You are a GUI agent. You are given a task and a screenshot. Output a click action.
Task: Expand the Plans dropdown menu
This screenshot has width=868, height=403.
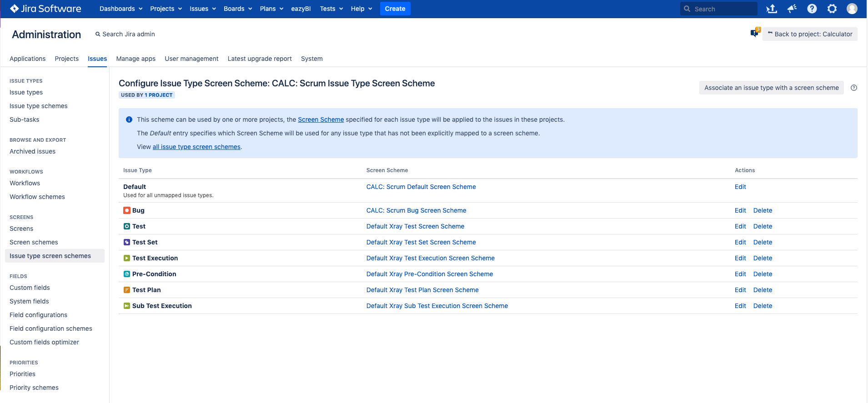pos(271,9)
